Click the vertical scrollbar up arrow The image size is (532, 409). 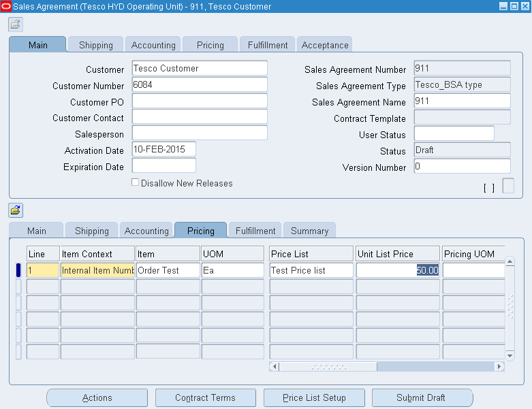[510, 261]
